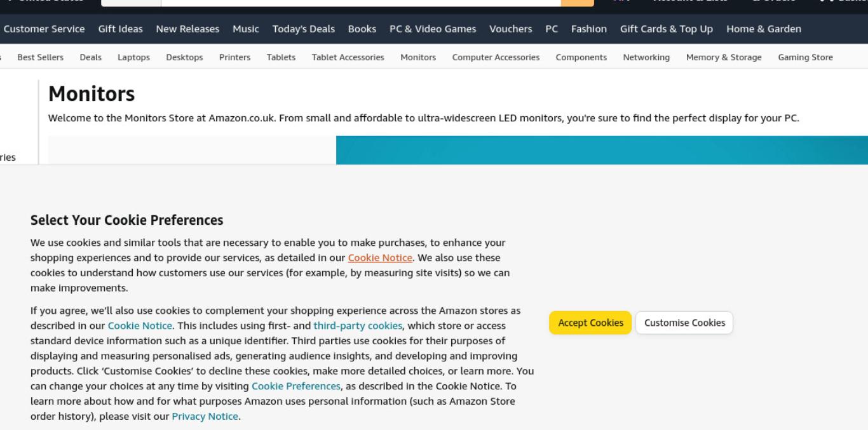Accept cookies with the yellow button
This screenshot has height=430, width=868.
590,323
